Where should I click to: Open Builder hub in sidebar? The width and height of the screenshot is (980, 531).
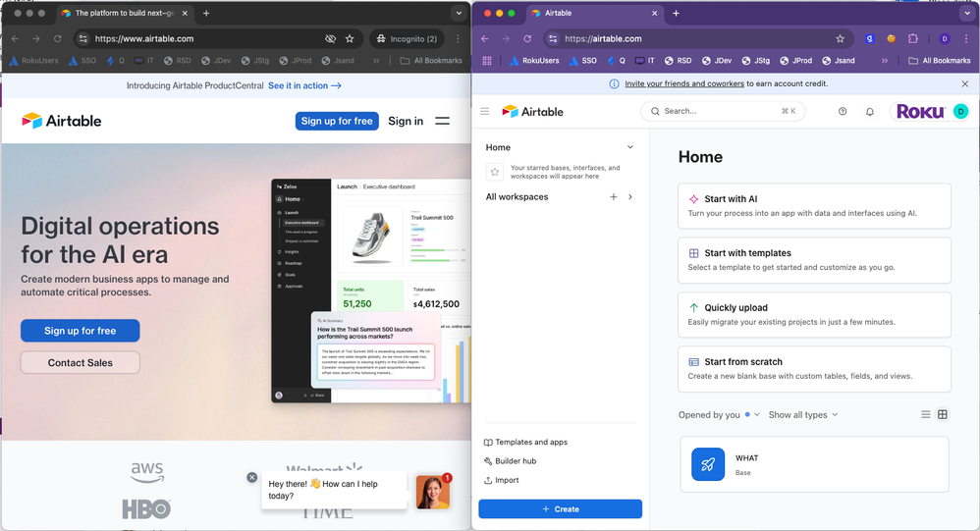click(510, 461)
